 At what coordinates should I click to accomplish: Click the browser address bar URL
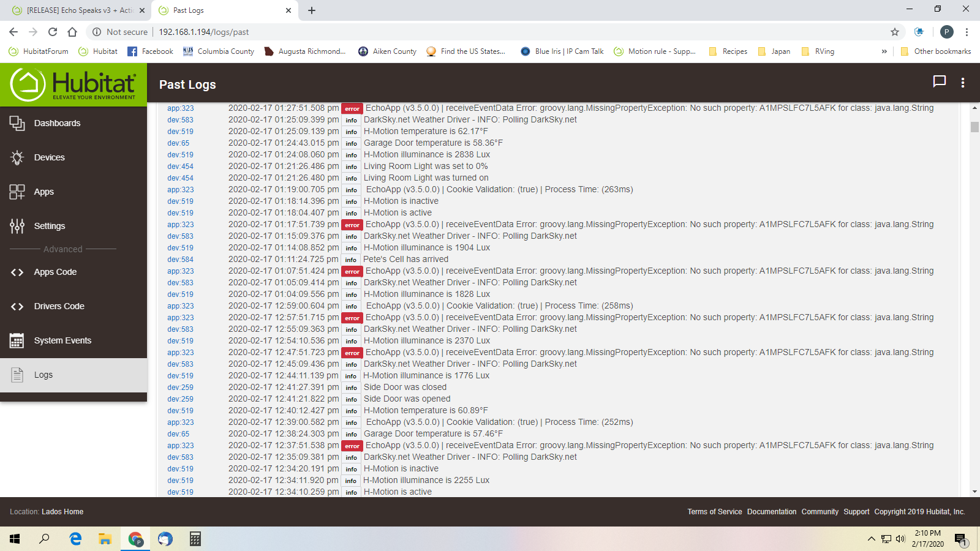(204, 32)
